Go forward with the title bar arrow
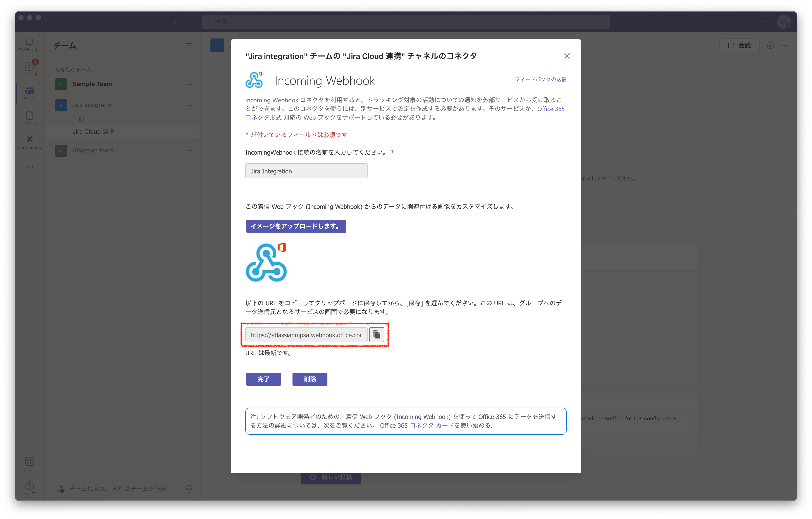 click(x=188, y=22)
